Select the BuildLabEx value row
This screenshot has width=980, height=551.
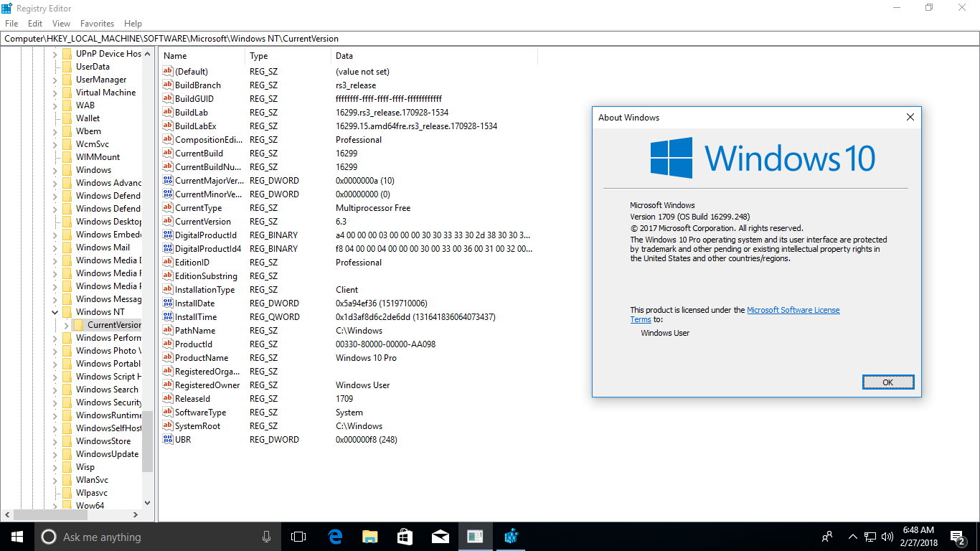point(348,126)
